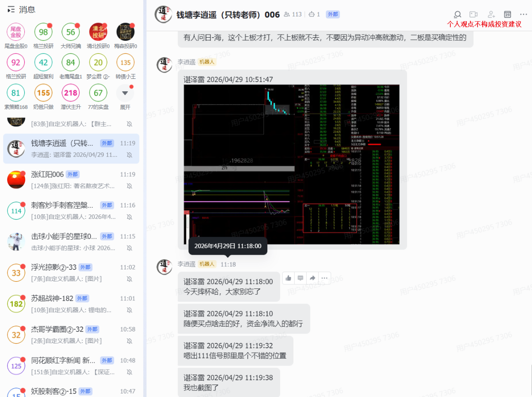Click the add member icon in header
Viewport: 532px width, 397px height.
pos(491,15)
